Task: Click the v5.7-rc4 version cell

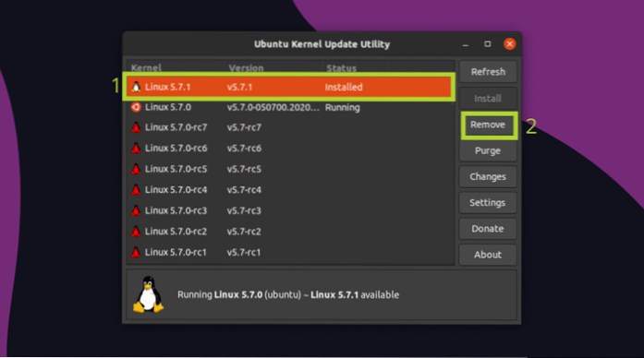Action: 244,190
